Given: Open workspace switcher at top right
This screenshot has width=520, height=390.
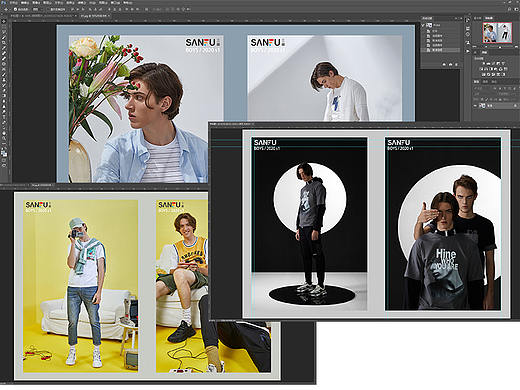Looking at the screenshot, I should [516, 9].
